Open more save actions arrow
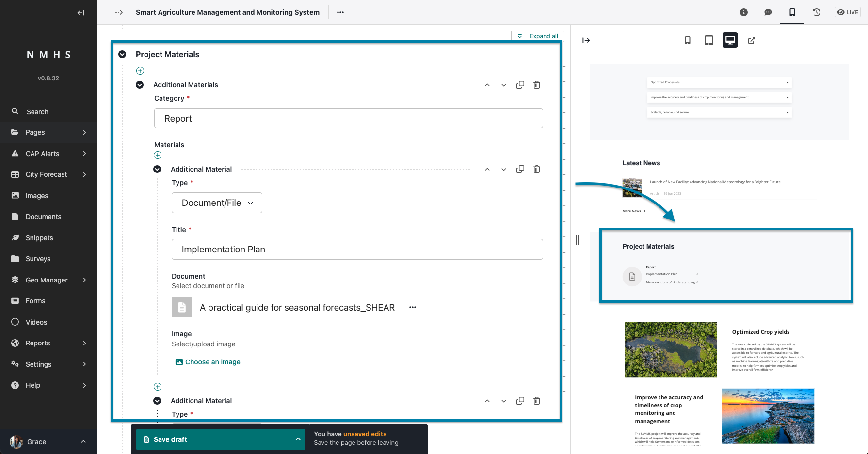The width and height of the screenshot is (868, 454). coord(298,439)
